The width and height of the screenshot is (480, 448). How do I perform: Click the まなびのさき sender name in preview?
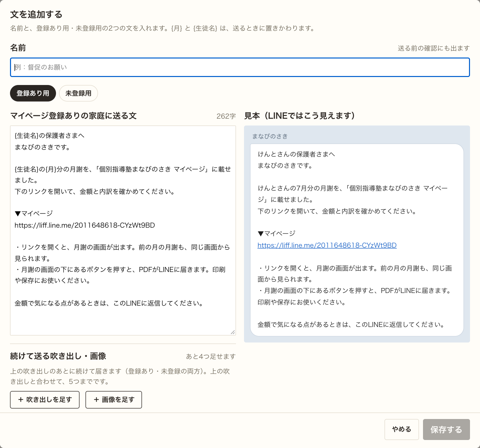pos(270,136)
